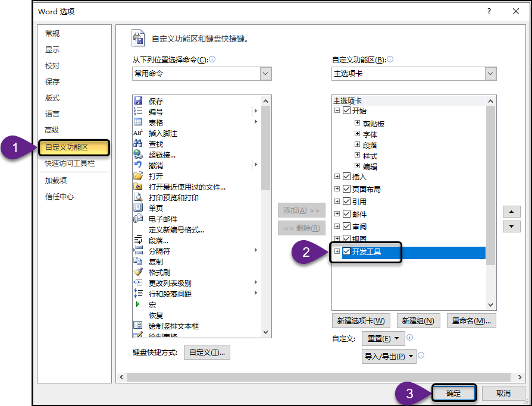Toggle the 插入 tab checkbox
Viewport: 532px width, 406px height.
[346, 177]
